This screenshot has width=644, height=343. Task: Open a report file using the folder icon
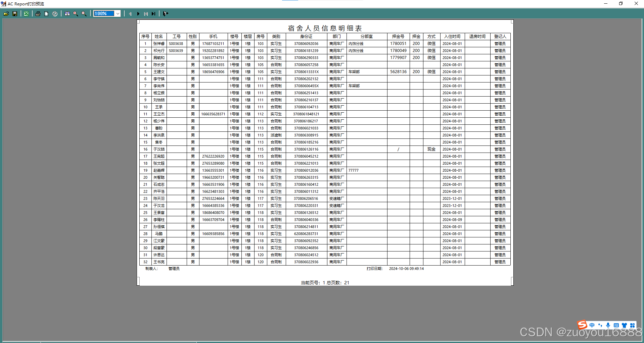(6, 14)
